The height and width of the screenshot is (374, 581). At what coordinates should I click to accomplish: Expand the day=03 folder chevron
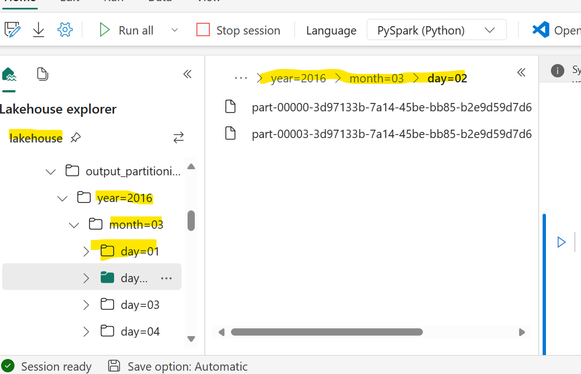[86, 305]
